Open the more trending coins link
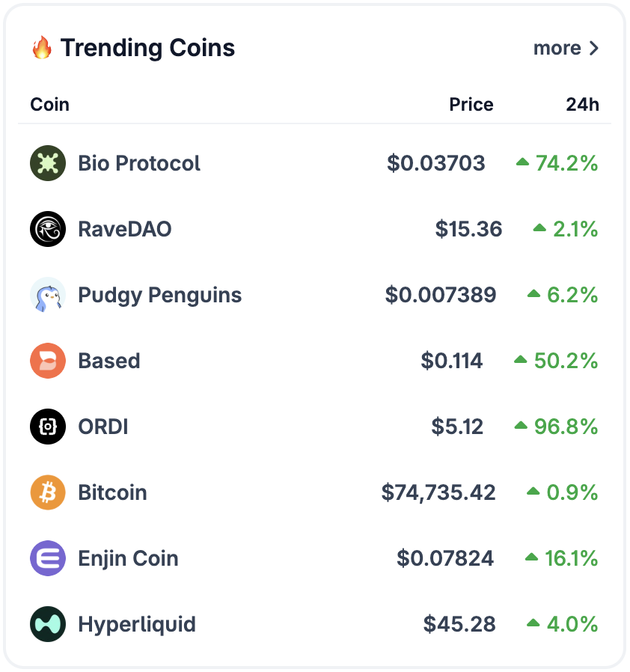This screenshot has height=672, width=630. click(x=557, y=49)
